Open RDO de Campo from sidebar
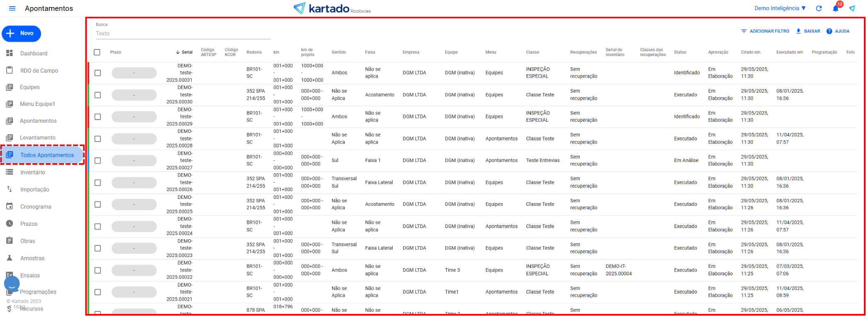Image resolution: width=868 pixels, height=316 pixels. tap(39, 71)
